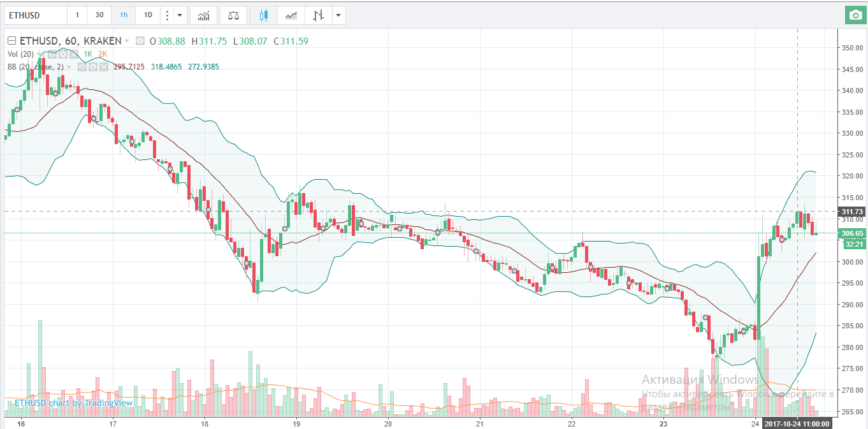Screen dimensions: 868x429
Task: Click the Compare scales icon
Action: (x=233, y=15)
